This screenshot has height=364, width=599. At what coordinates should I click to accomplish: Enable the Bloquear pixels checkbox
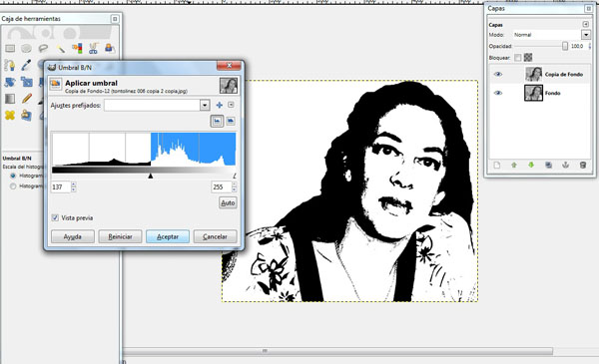pos(517,58)
